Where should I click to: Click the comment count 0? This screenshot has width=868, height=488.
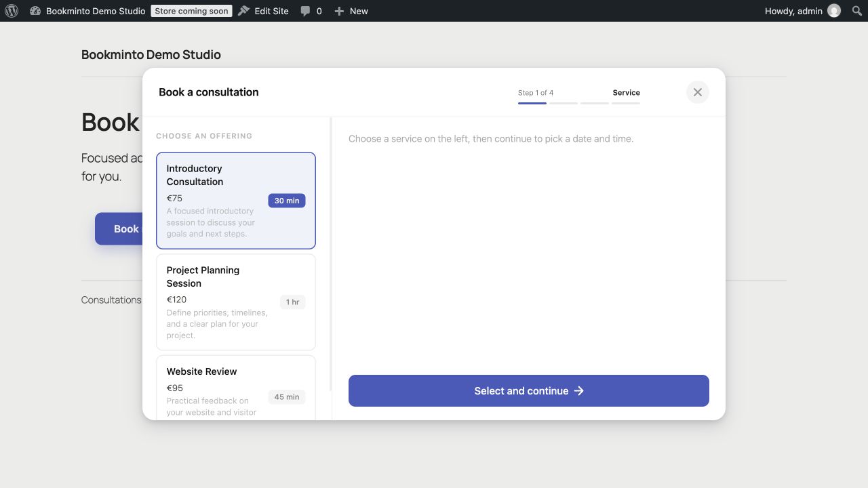[319, 11]
